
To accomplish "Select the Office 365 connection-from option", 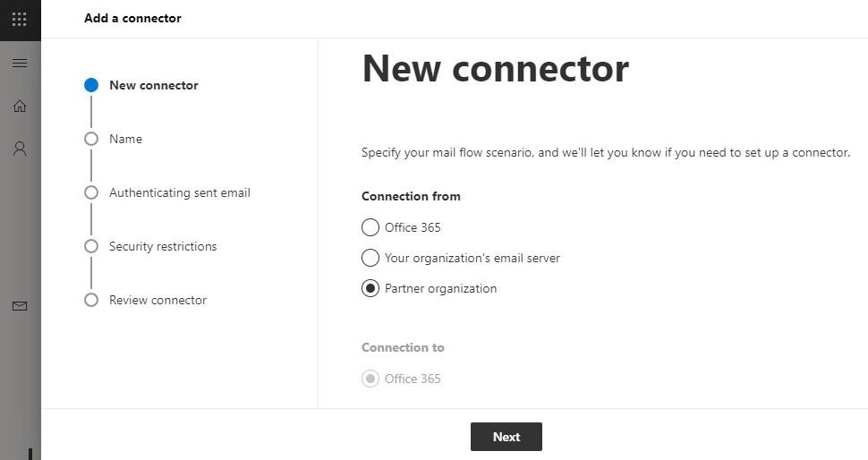I will 370,227.
